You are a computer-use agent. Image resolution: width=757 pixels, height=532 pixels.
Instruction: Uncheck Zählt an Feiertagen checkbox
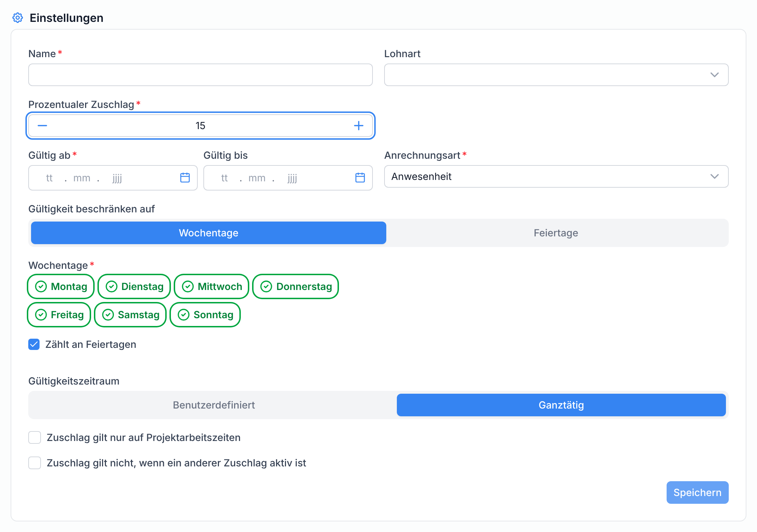[34, 344]
